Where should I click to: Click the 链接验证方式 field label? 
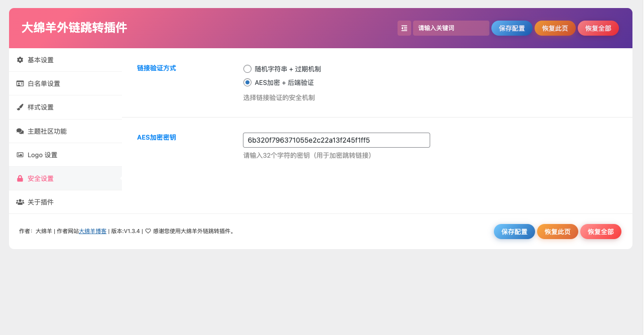point(157,68)
